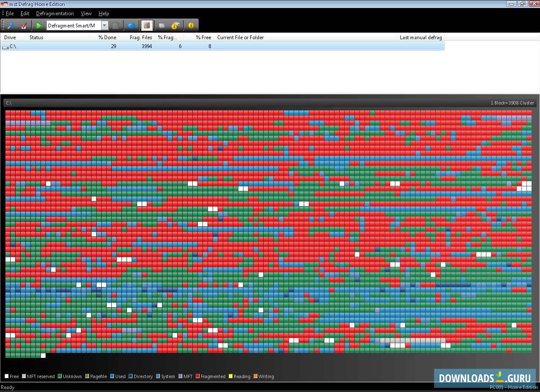Screen dimensions: 540x392
Task: Click the Analyze drive magnifier icon
Action: [11, 26]
